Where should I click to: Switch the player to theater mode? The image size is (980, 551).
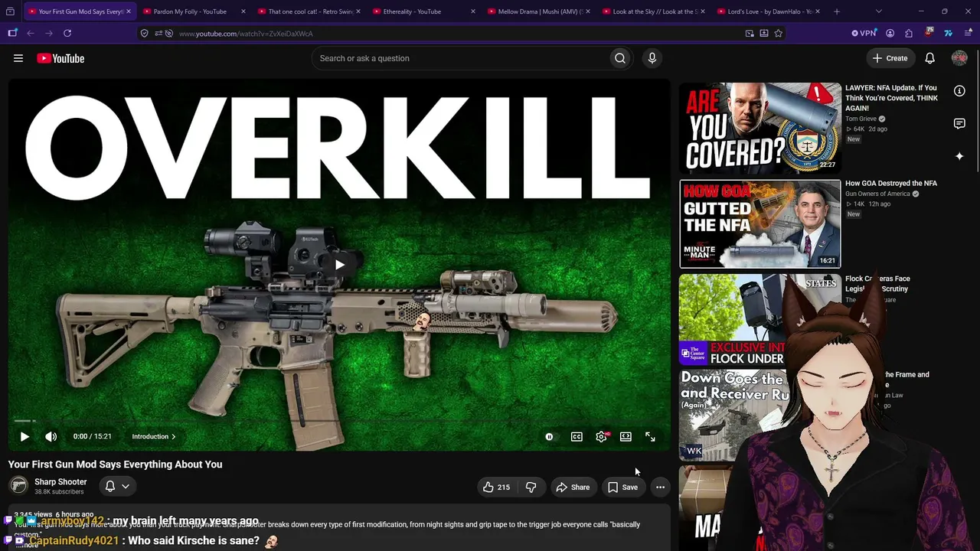pos(626,437)
